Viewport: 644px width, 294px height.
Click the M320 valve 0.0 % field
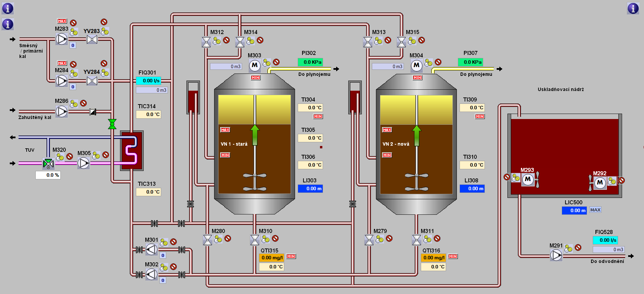click(48, 175)
